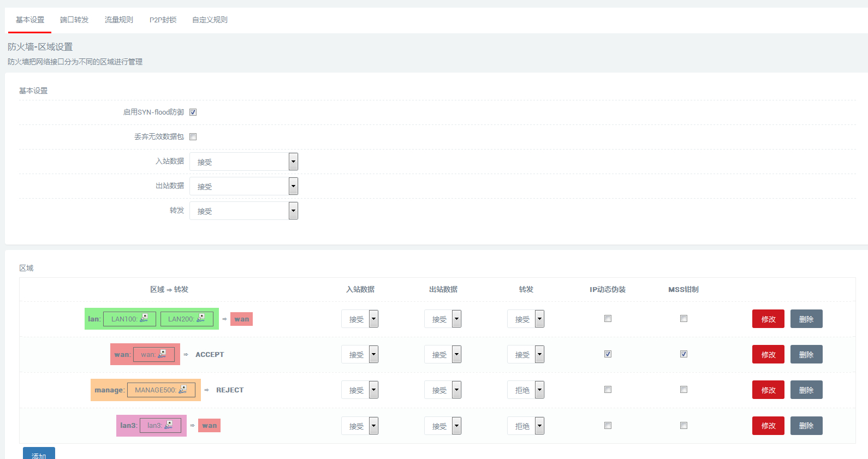Viewport: 868px width, 459px height.
Task: Delete the manage zone
Action: pos(806,390)
